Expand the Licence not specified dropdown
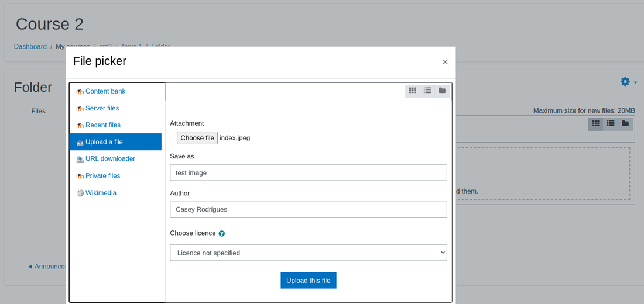The image size is (644, 304). 309,253
